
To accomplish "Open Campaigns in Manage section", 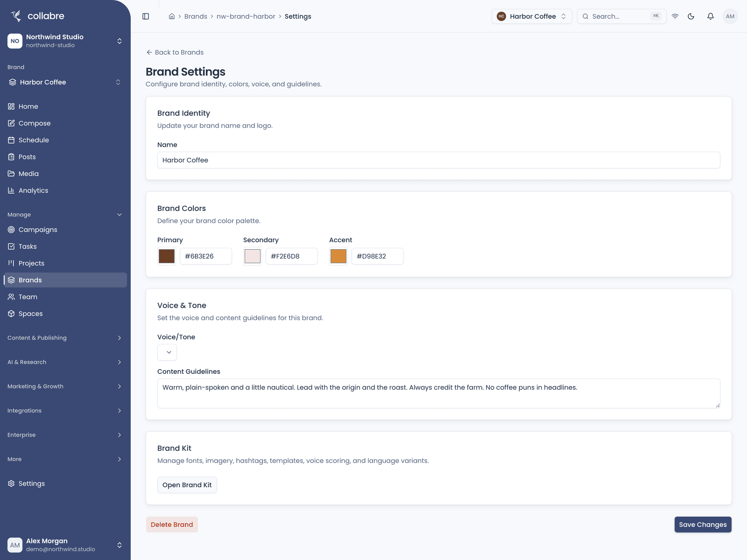I will click(x=65, y=230).
